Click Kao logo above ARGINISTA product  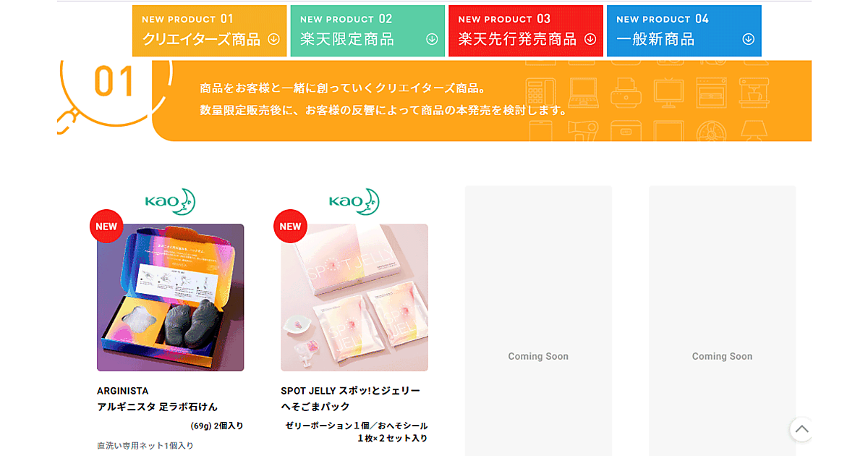(x=171, y=201)
